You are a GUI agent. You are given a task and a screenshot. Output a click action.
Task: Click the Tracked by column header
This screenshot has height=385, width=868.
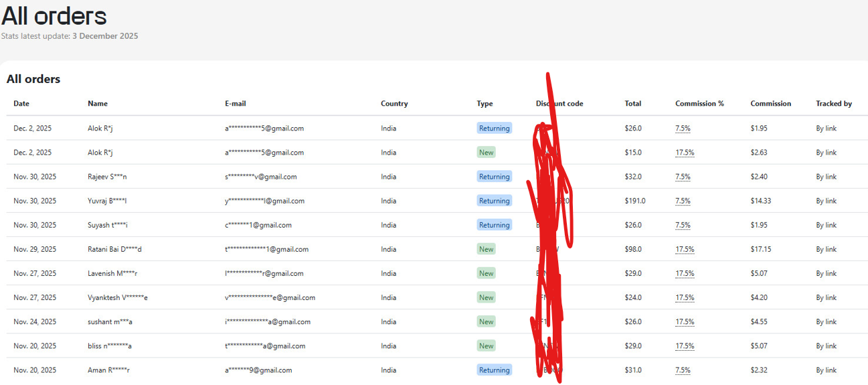pyautogui.click(x=833, y=104)
